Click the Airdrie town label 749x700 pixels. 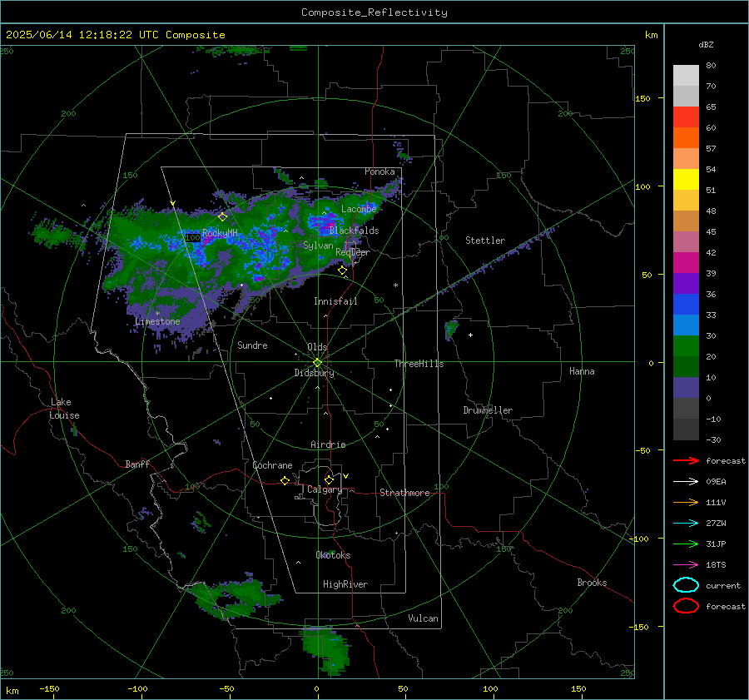[328, 444]
